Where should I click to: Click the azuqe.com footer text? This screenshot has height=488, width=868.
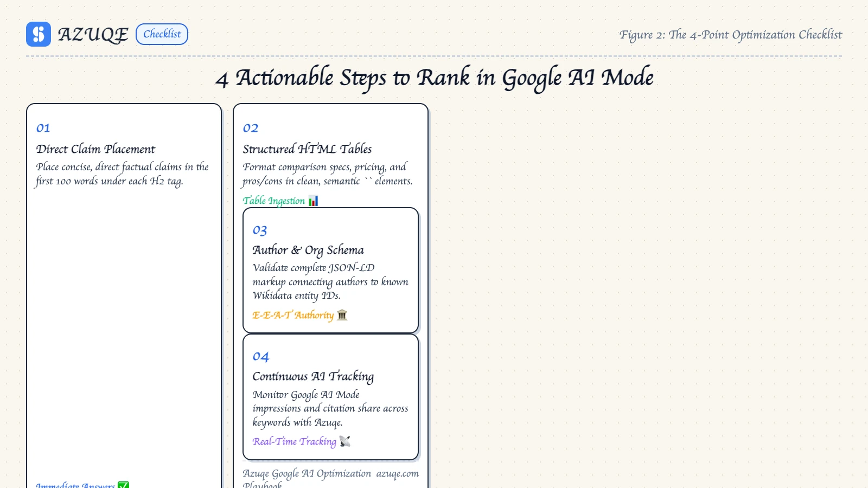pos(398,473)
